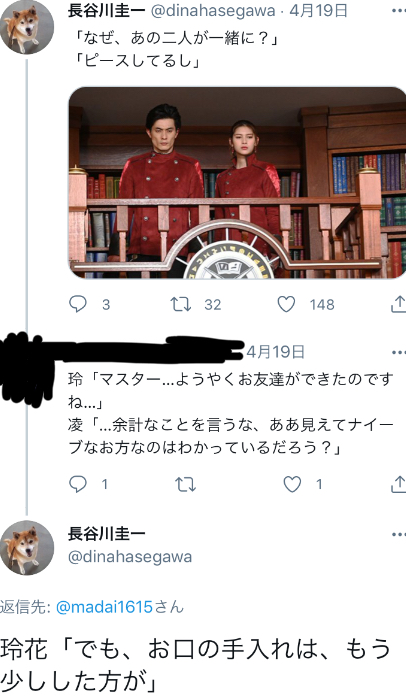
Task: Open 長谷川圭一 name at top tweet
Action: click(107, 11)
